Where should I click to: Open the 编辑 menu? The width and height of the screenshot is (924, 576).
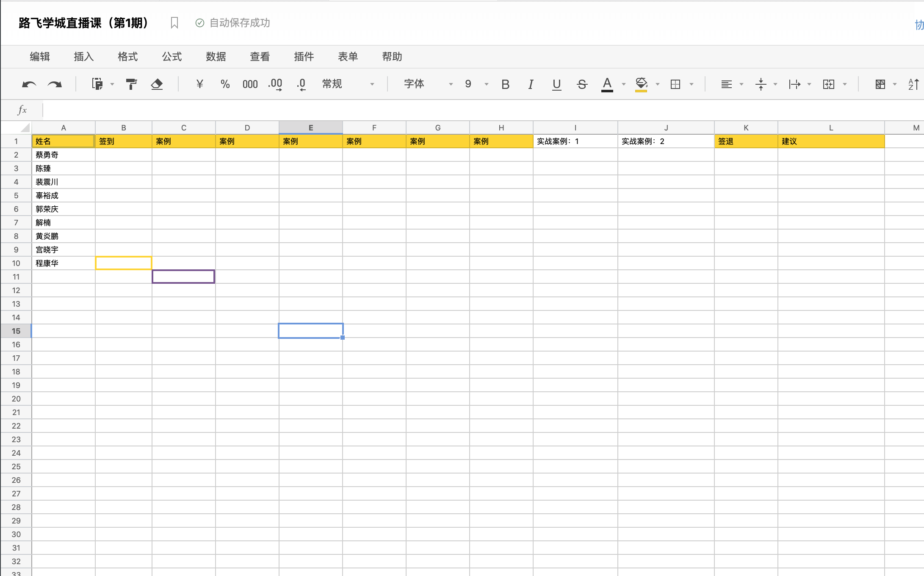coord(40,56)
